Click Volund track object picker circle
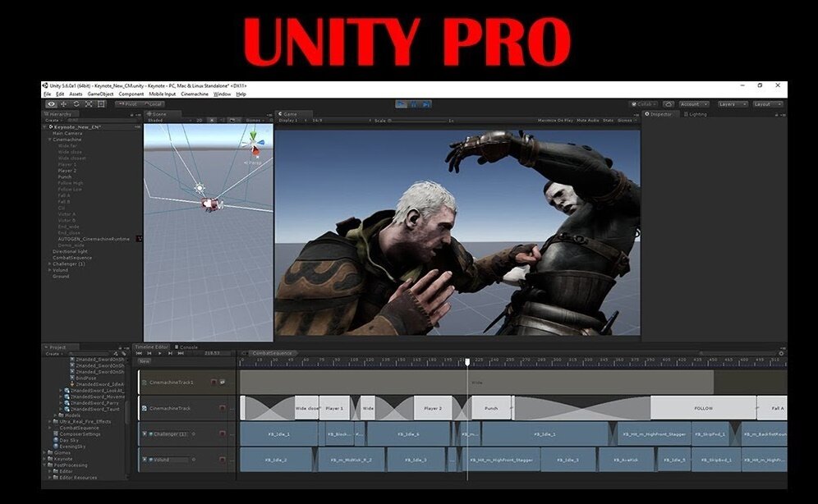This screenshot has height=504, width=818. pyautogui.click(x=194, y=460)
